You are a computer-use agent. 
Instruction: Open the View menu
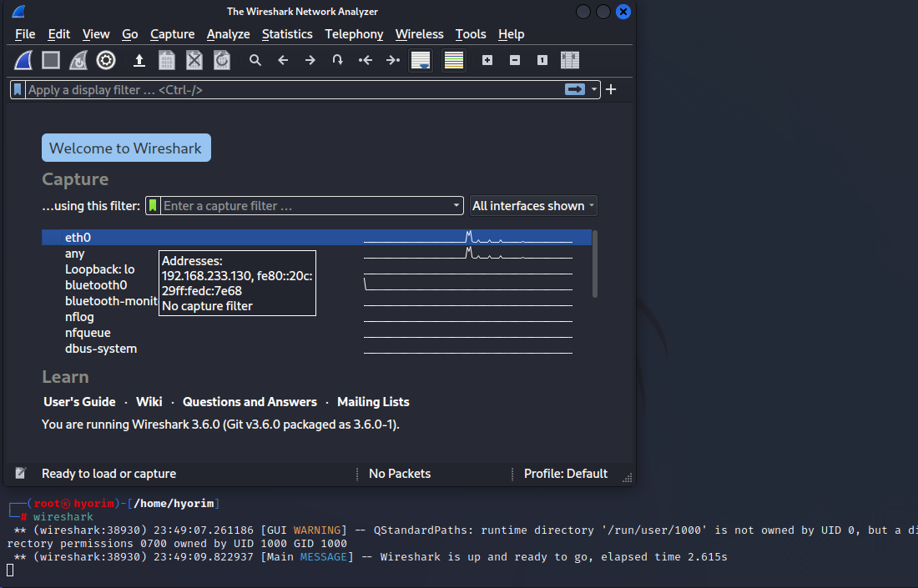point(96,34)
